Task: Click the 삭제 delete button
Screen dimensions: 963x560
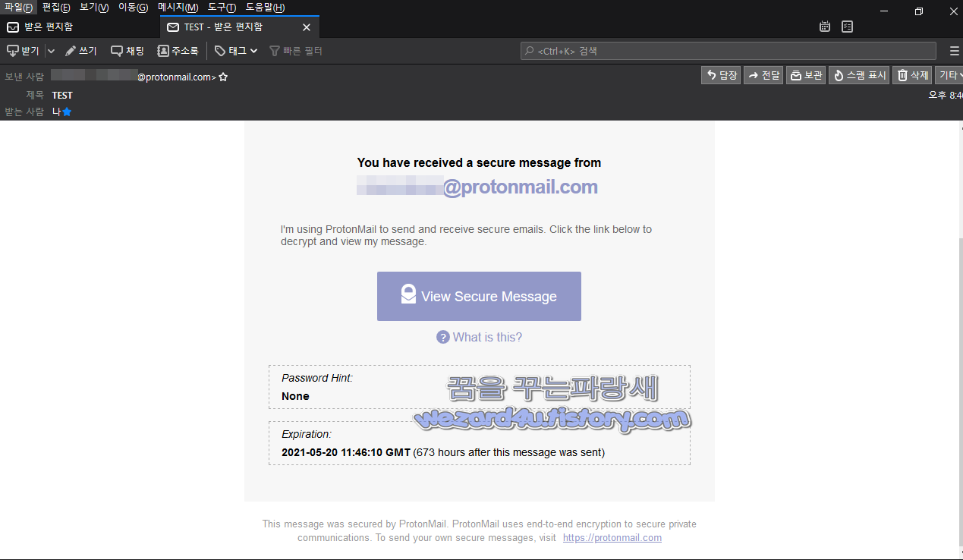Action: click(x=912, y=75)
